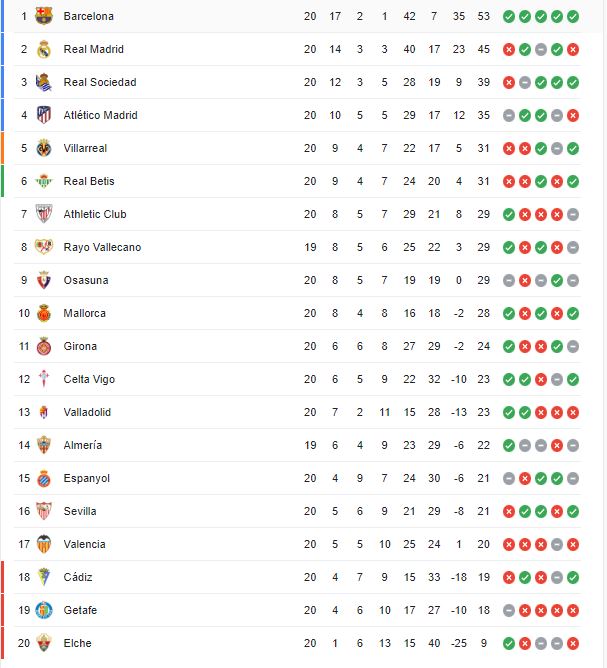The image size is (607, 668).
Task: Open the Rayo Vallecano team link
Action: tap(102, 247)
